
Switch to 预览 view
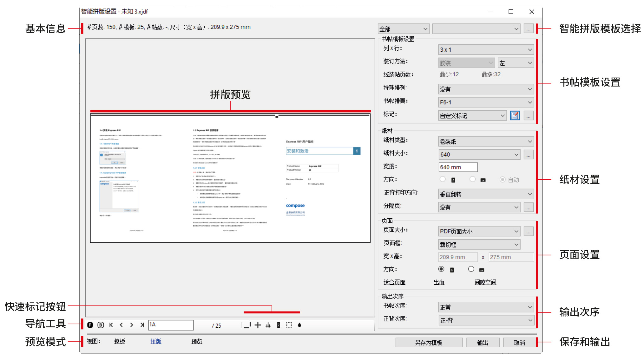(197, 341)
